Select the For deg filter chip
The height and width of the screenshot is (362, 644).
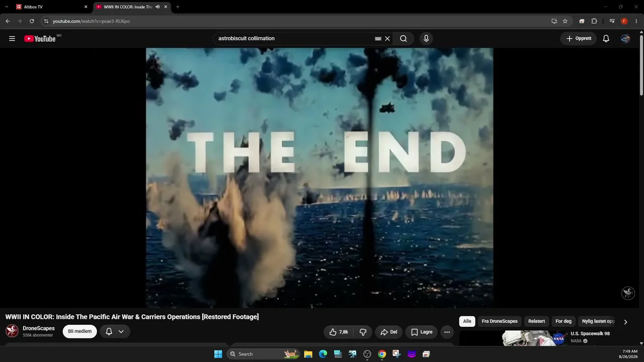point(563,321)
